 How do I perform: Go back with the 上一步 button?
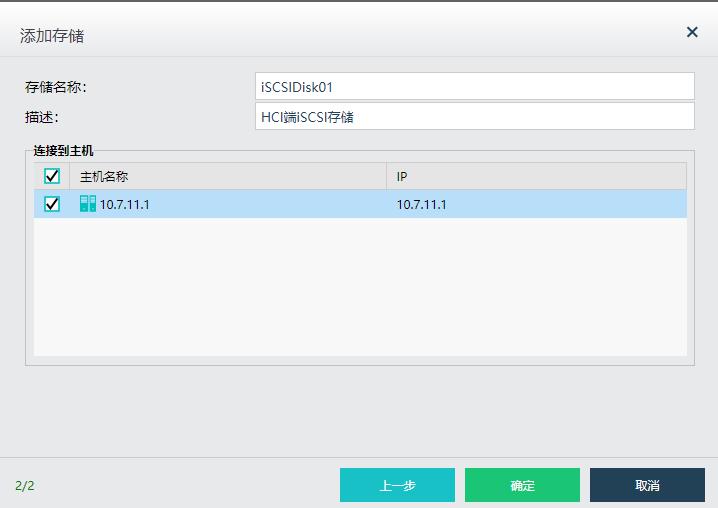tap(397, 485)
